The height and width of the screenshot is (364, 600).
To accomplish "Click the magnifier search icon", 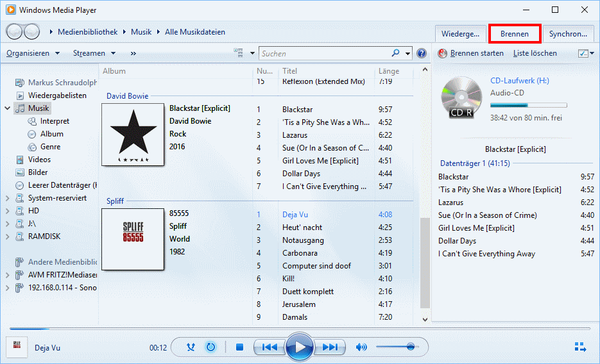I will coord(396,53).
